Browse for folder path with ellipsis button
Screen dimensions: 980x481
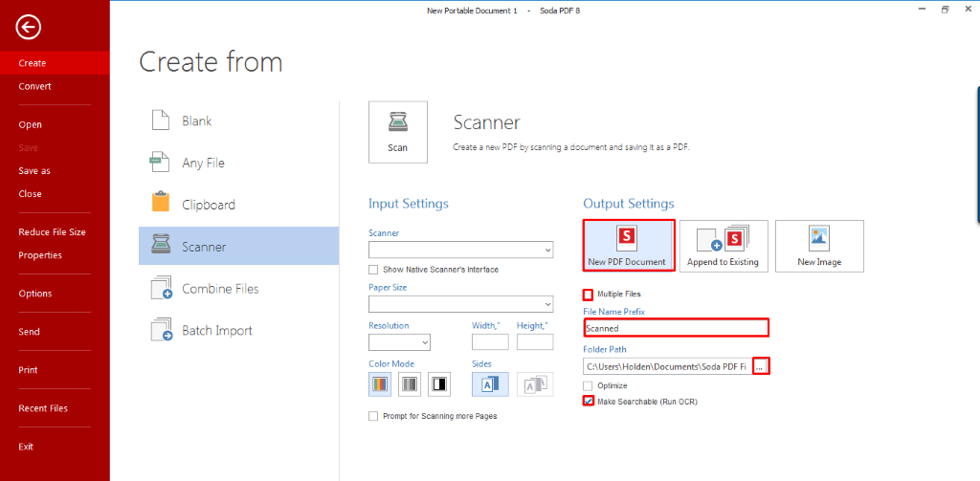(760, 366)
